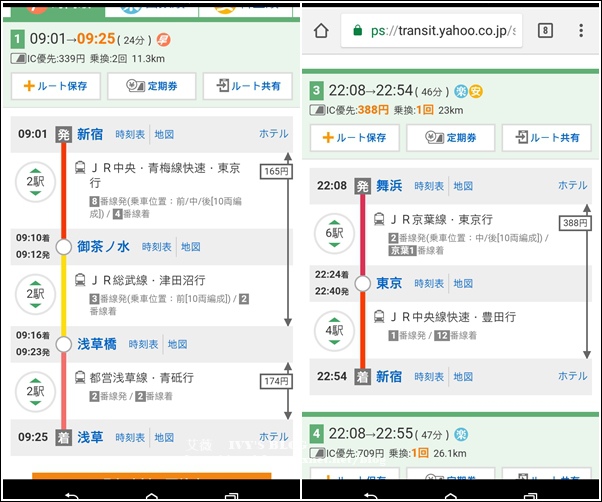602x502 pixels.
Task: Tap the transit.yahoo.co.jp address bar
Action: (431, 31)
